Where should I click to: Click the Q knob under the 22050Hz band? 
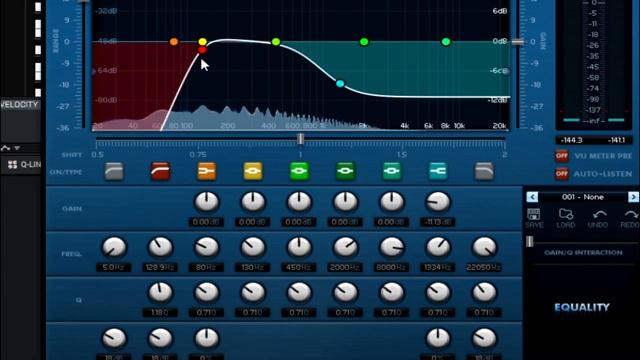484,293
